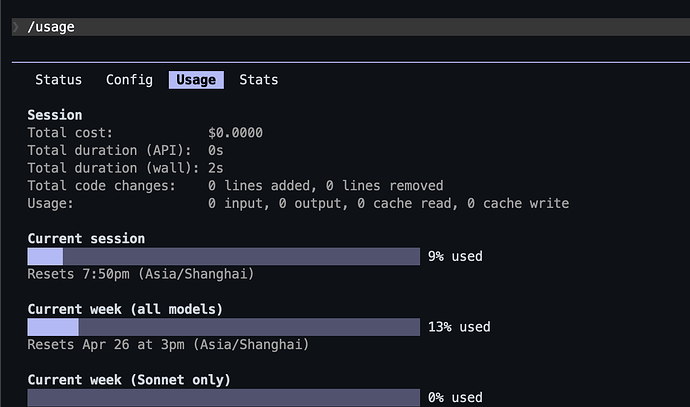Click the Total duration (API) label
The height and width of the screenshot is (407, 690).
(110, 150)
